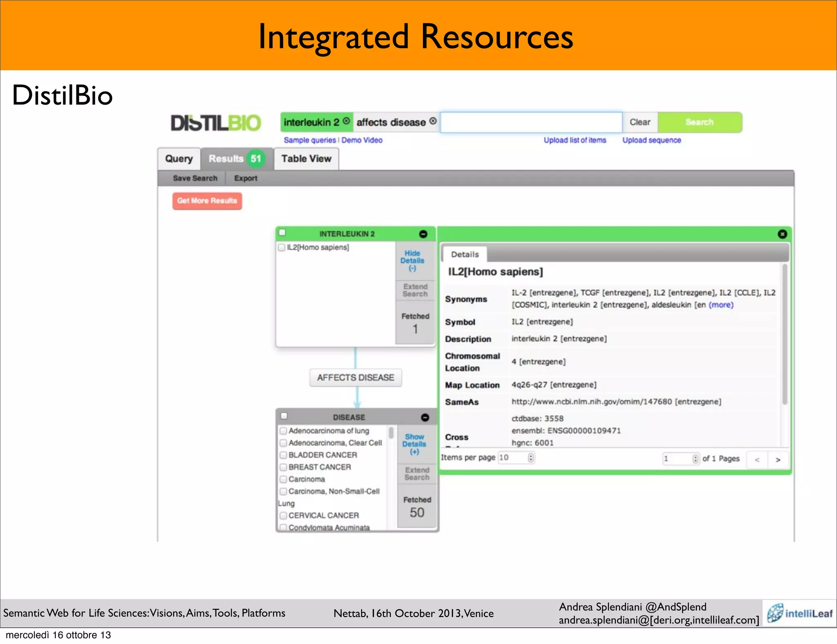The width and height of the screenshot is (837, 644).
Task: Check the DISEASE header checkbox
Action: tap(284, 416)
